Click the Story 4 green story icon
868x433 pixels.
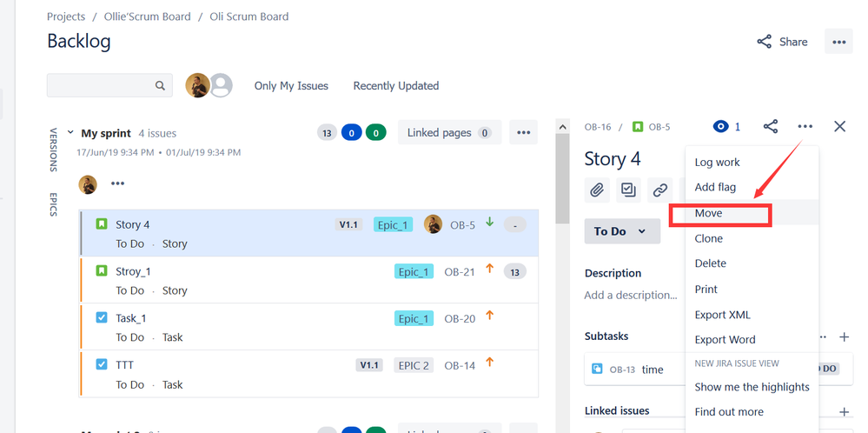click(102, 224)
